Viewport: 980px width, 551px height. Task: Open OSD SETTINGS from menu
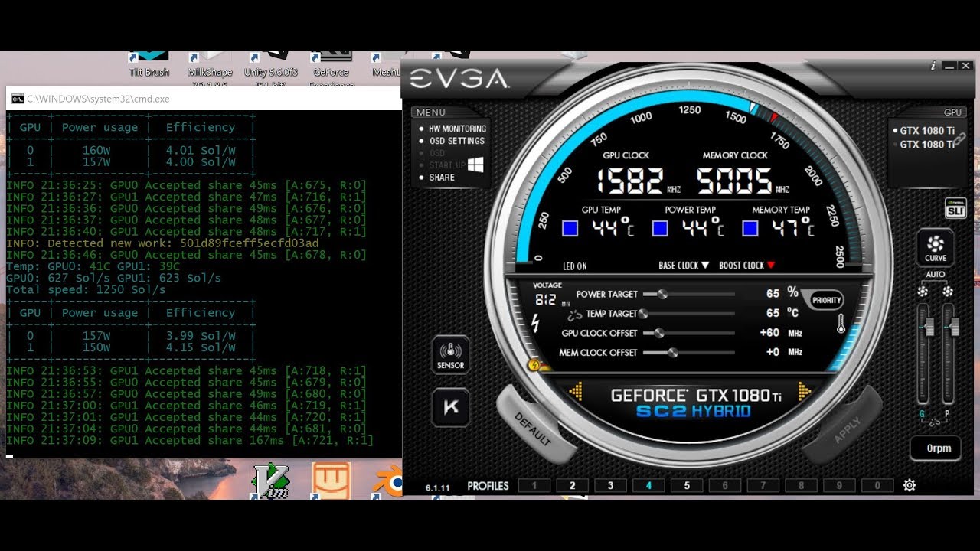[456, 141]
